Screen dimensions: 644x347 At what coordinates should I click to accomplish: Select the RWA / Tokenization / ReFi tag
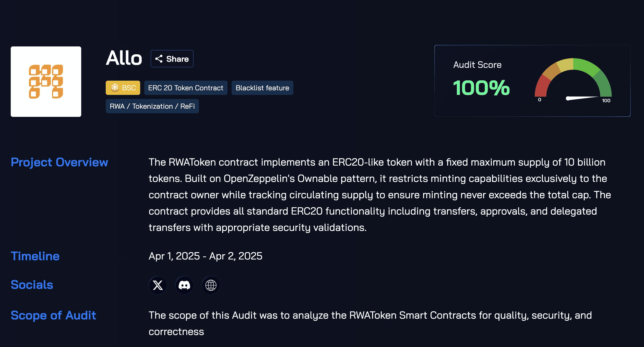coord(152,106)
